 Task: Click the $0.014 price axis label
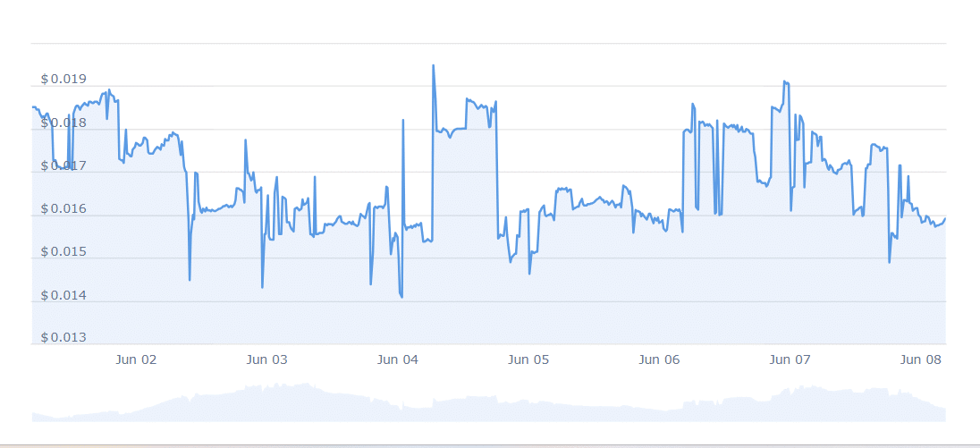click(x=63, y=295)
